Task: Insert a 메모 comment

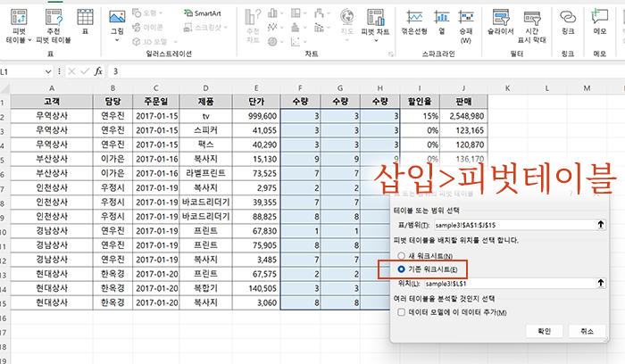Action: [x=599, y=23]
